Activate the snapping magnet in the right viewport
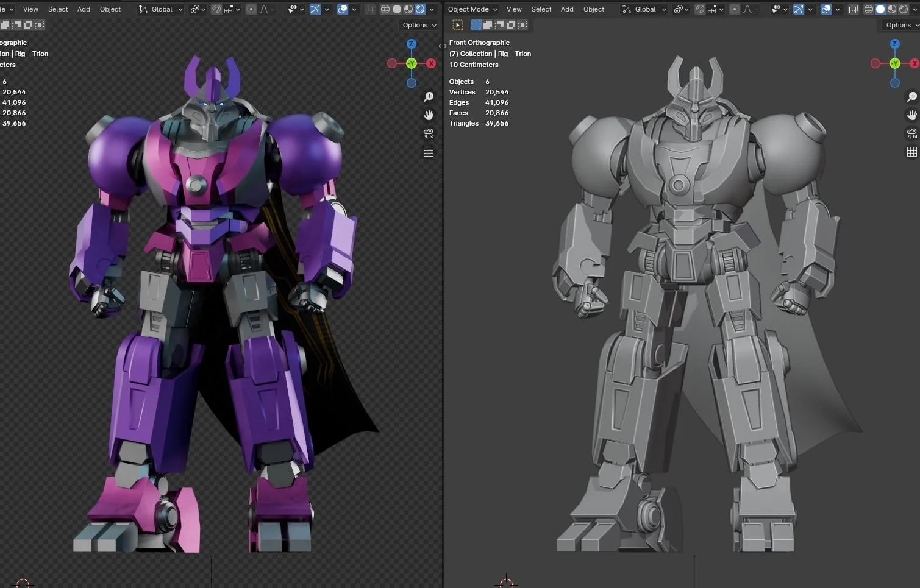The width and height of the screenshot is (920, 588). click(700, 9)
